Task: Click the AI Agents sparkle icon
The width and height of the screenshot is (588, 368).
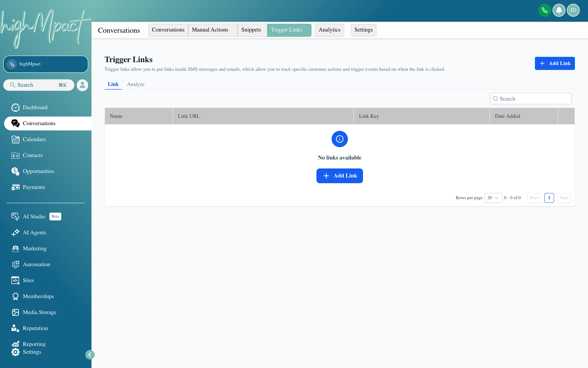Action: point(15,232)
